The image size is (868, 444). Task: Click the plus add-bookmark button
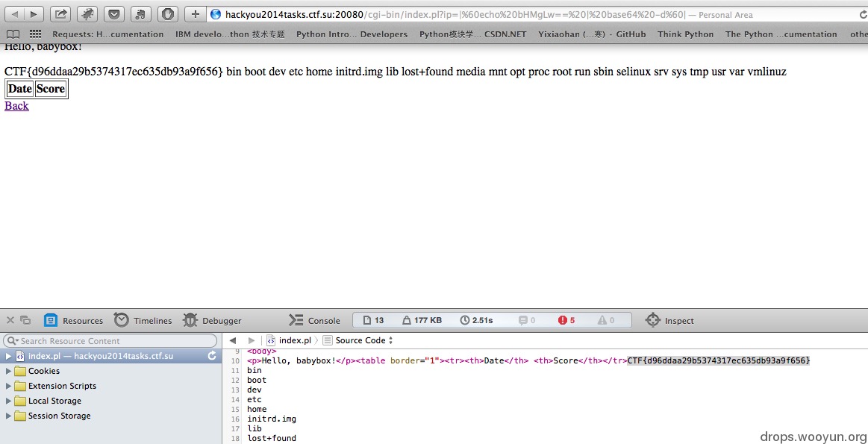point(195,14)
